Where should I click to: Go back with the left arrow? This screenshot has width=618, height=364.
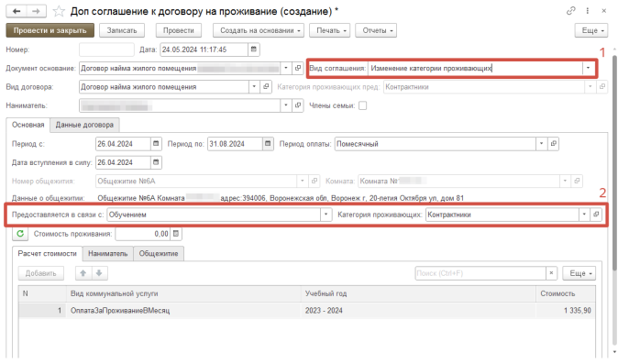17,11
